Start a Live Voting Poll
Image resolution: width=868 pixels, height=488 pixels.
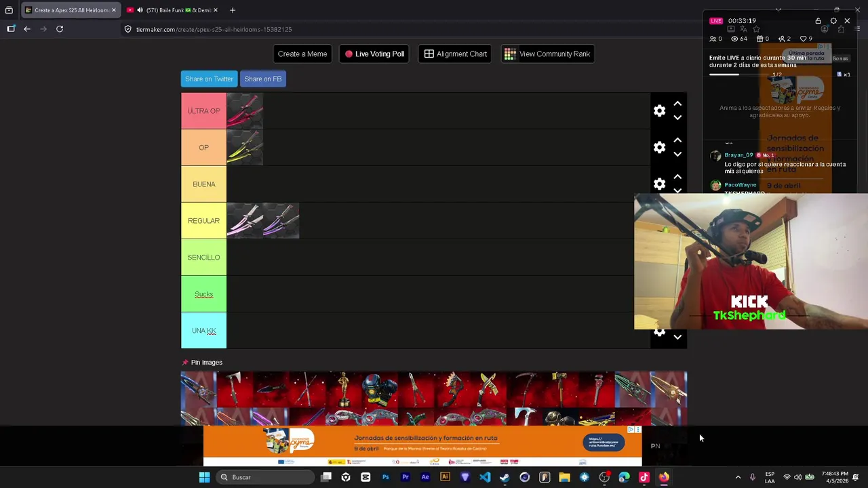[374, 54]
